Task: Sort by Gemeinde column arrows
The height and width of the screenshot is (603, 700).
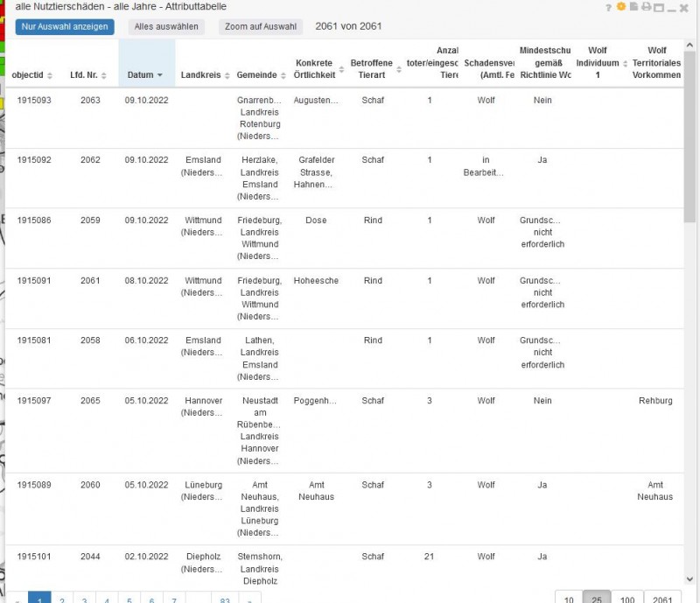Action: pyautogui.click(x=283, y=76)
